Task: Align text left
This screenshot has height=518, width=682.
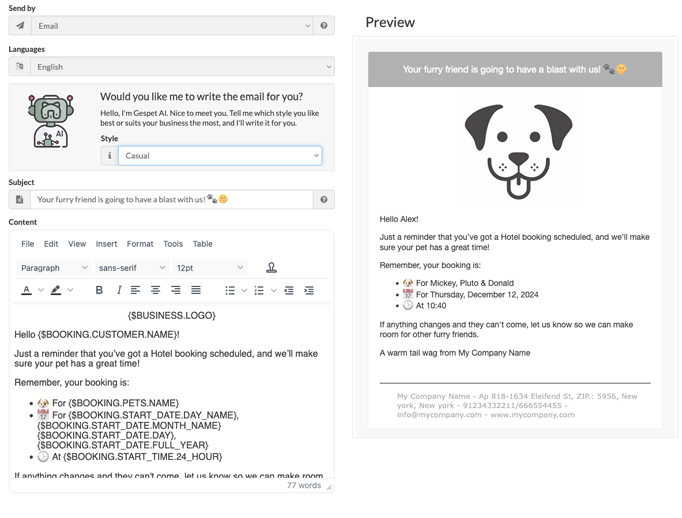Action: pyautogui.click(x=135, y=290)
